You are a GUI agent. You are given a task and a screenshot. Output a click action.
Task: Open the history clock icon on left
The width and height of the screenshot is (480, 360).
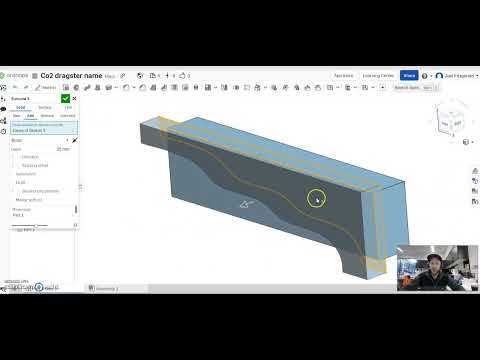pos(3,131)
